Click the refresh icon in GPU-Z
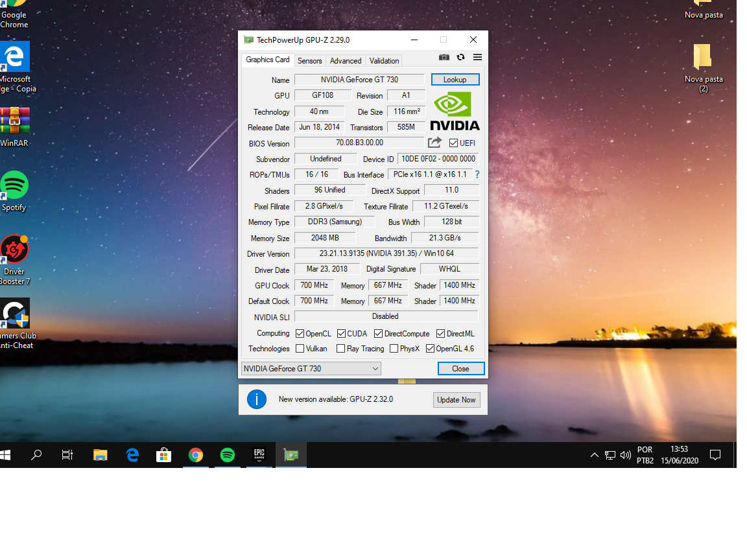Image resolution: width=747 pixels, height=560 pixels. click(x=460, y=57)
